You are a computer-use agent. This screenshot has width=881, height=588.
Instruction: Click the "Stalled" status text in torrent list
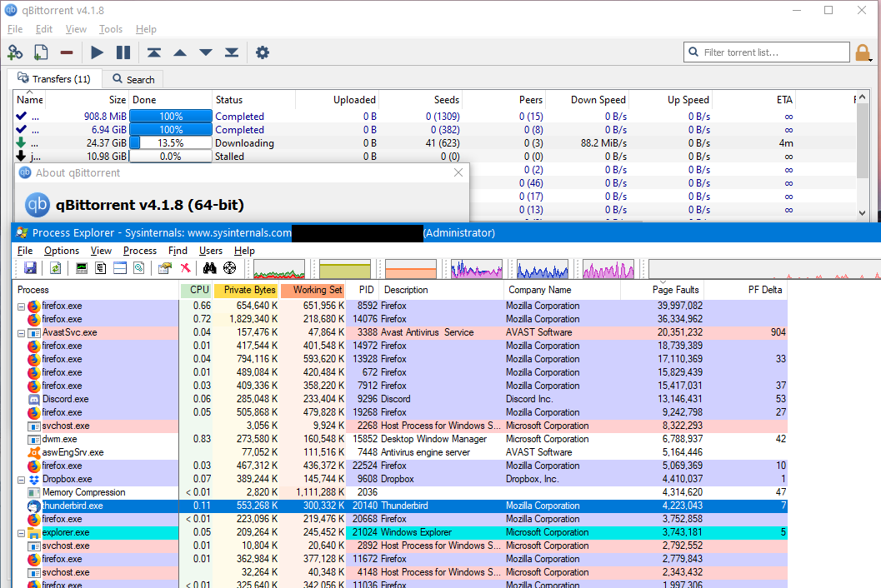(229, 157)
